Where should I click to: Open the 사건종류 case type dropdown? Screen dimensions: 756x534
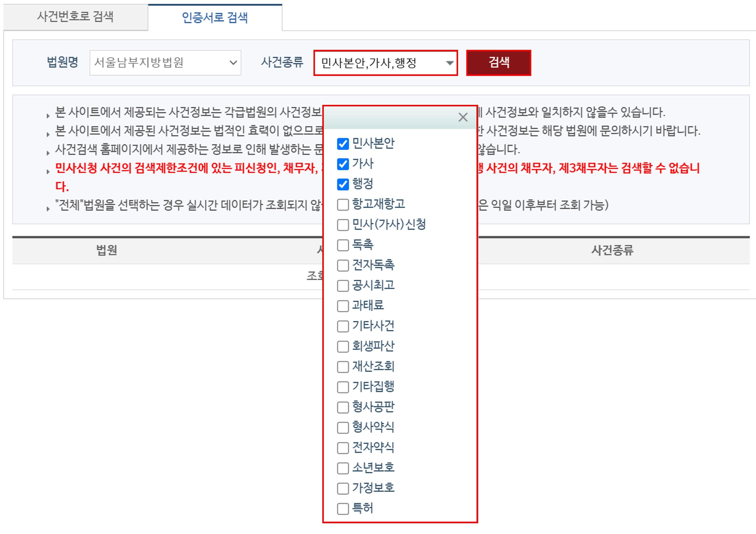(x=386, y=63)
